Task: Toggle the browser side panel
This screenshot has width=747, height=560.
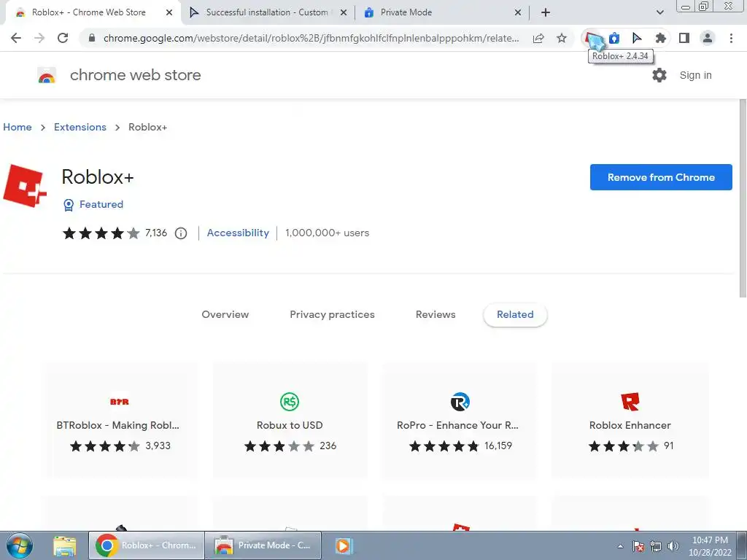Action: coord(684,38)
